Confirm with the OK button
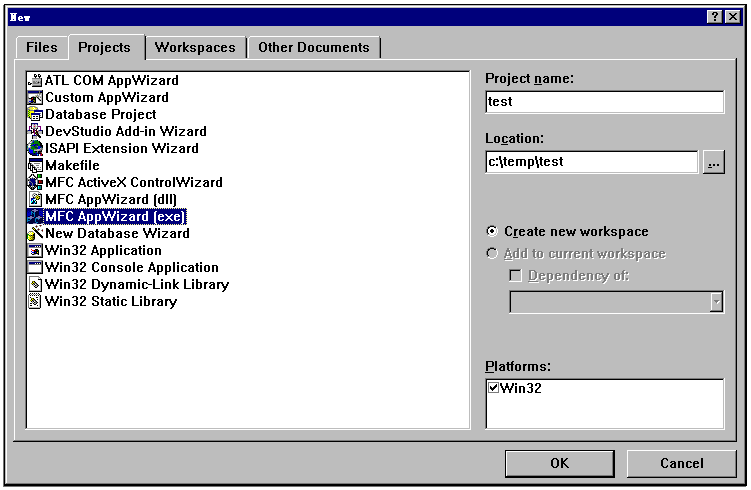Image resolution: width=751 pixels, height=490 pixels. pyautogui.click(x=559, y=463)
